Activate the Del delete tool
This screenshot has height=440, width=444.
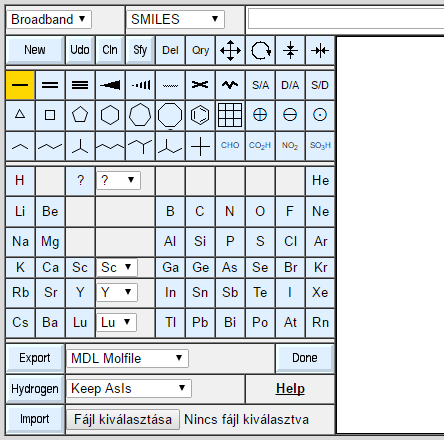point(170,50)
